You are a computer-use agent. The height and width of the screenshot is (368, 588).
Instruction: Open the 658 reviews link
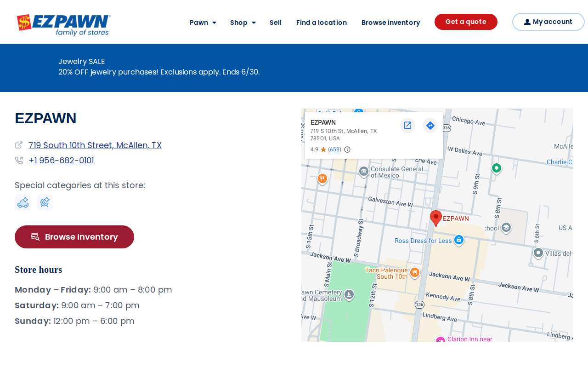[335, 149]
